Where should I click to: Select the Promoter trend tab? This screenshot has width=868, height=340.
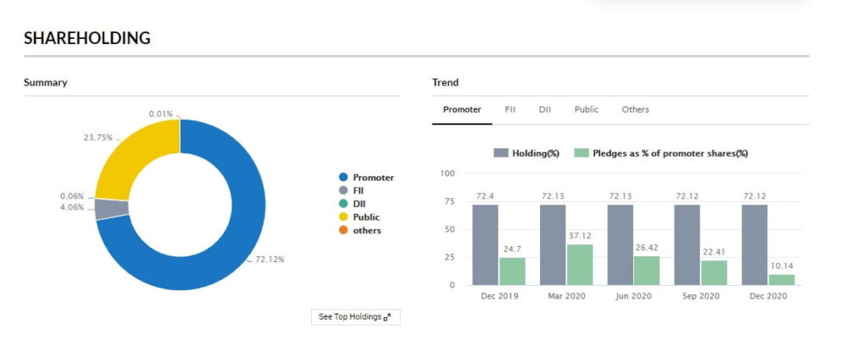(x=462, y=109)
